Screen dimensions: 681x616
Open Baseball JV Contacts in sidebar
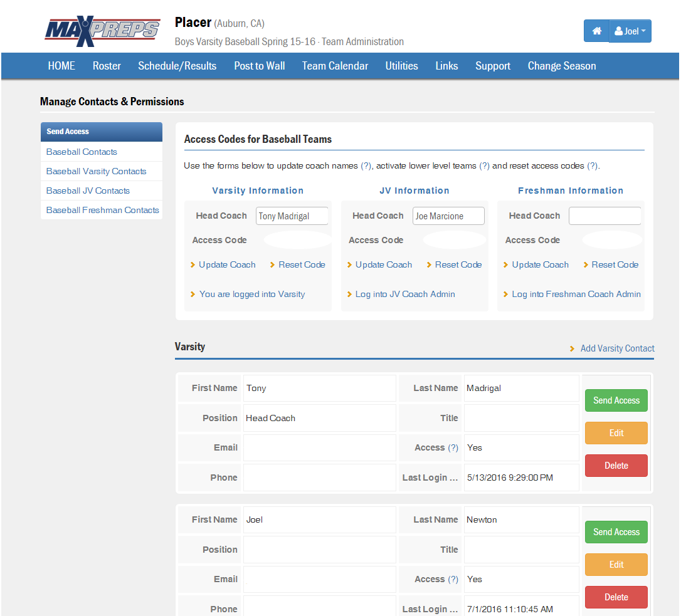click(x=88, y=191)
